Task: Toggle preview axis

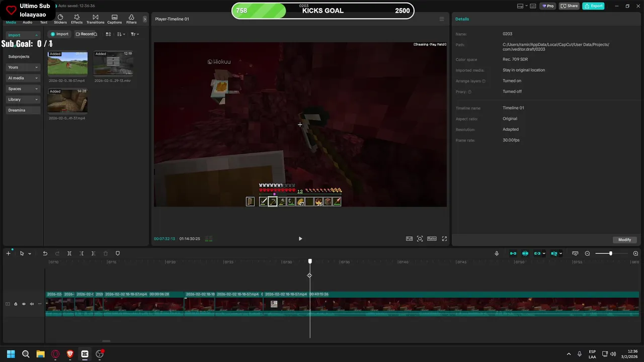Action: (x=554, y=253)
